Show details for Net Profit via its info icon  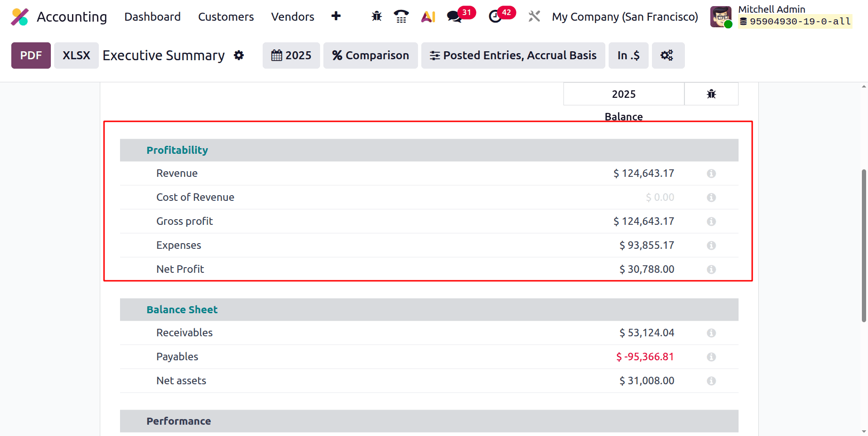(x=711, y=269)
